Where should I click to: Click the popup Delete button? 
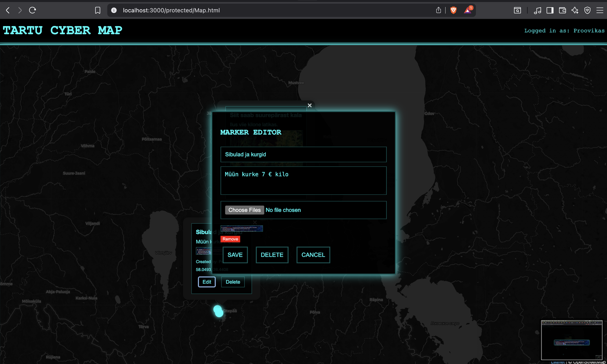tap(233, 282)
